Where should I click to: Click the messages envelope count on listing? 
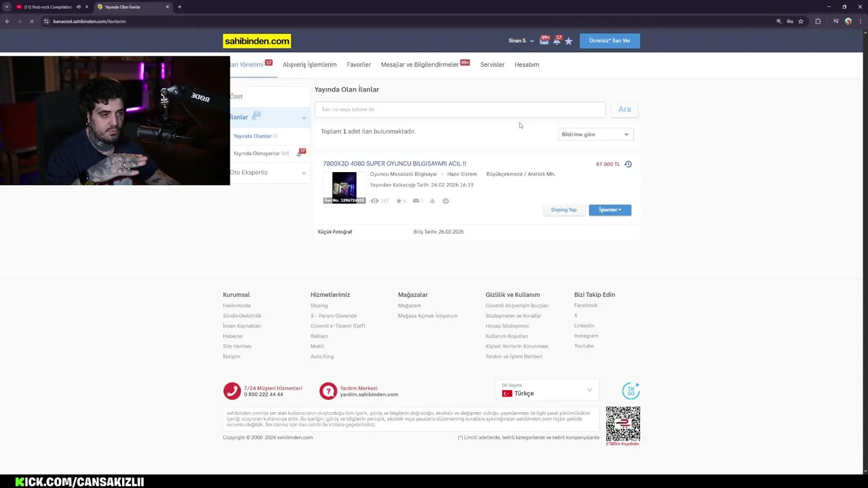pos(418,201)
